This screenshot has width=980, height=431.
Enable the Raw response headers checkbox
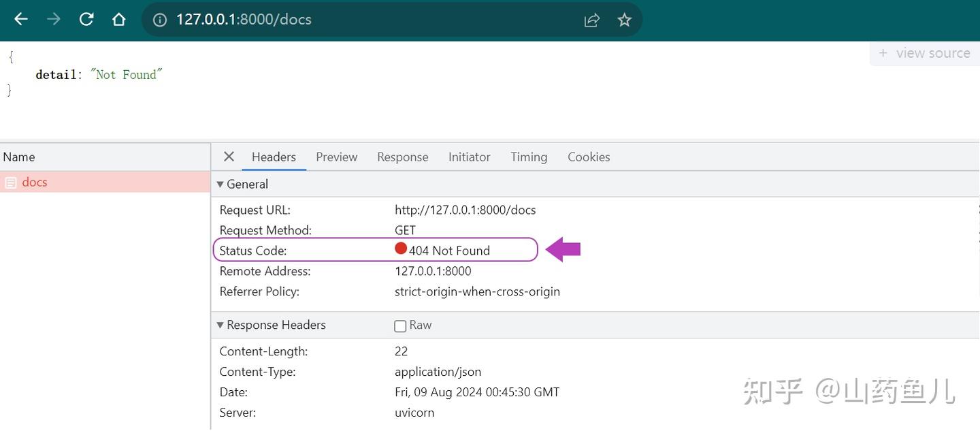(x=400, y=325)
